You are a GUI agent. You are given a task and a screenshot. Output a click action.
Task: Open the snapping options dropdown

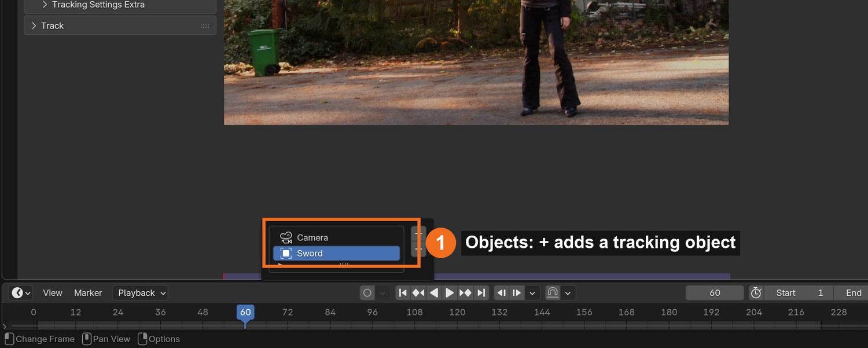tap(568, 293)
